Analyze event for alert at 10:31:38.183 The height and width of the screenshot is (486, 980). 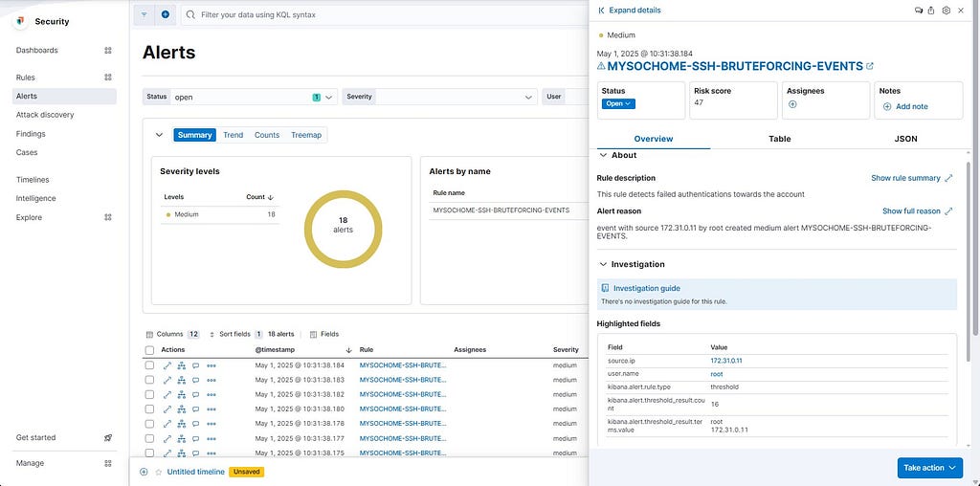click(x=181, y=380)
